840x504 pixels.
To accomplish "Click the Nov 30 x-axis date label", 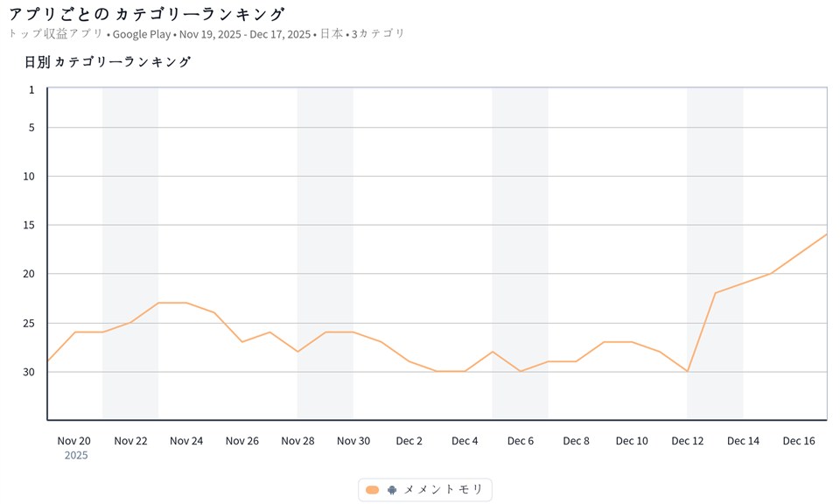I will (353, 441).
